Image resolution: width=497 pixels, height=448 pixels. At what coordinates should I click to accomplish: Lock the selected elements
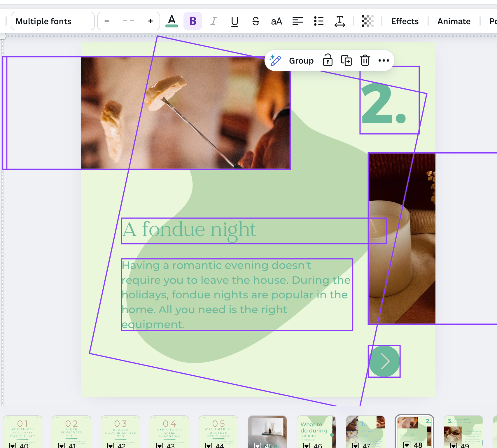point(328,61)
